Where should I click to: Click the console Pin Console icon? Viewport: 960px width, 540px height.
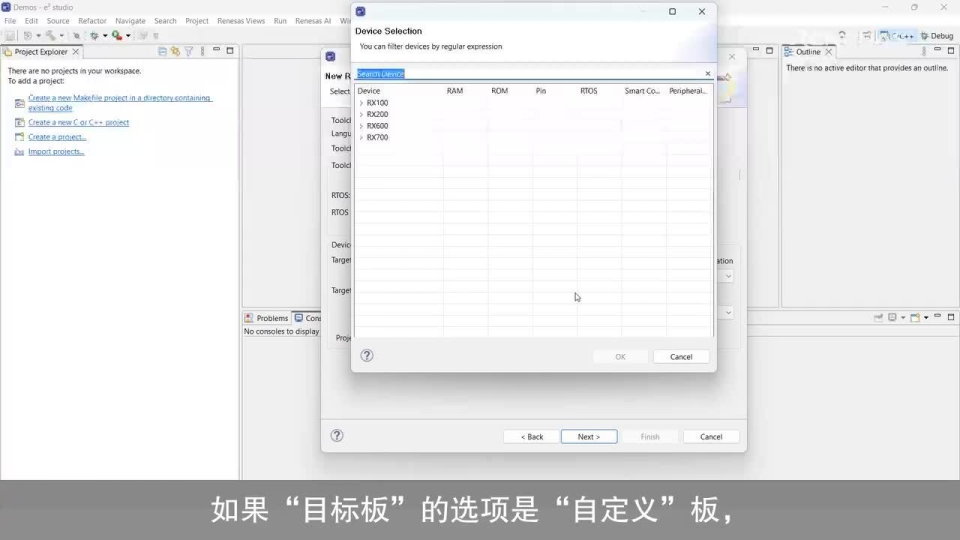879,317
